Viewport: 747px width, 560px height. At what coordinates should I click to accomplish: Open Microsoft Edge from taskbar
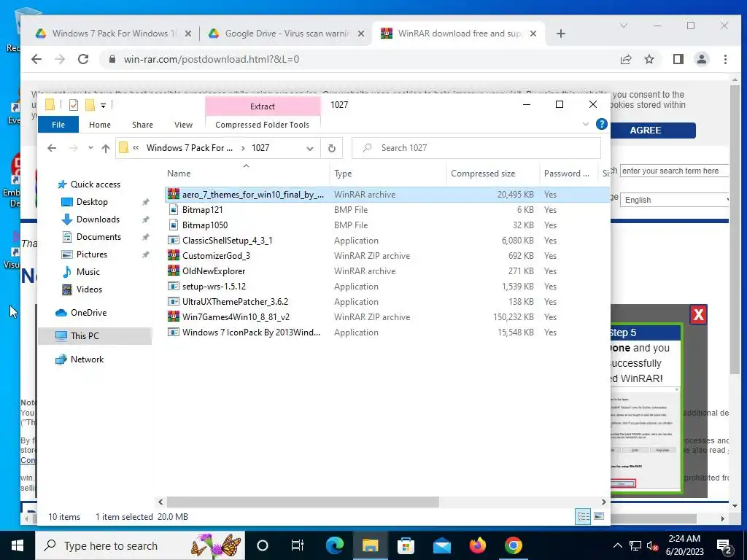coord(335,545)
